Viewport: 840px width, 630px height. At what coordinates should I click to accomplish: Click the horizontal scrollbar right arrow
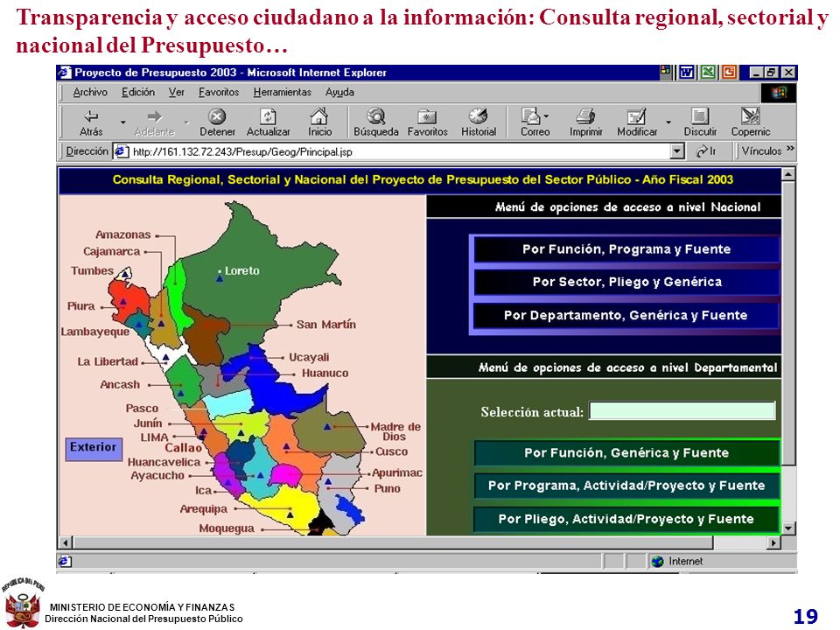pos(773,542)
